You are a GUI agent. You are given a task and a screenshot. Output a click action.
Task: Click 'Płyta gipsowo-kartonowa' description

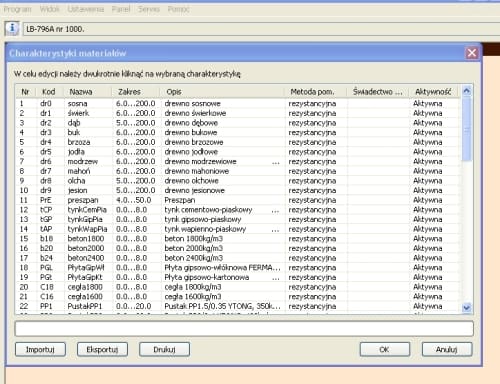(207, 277)
